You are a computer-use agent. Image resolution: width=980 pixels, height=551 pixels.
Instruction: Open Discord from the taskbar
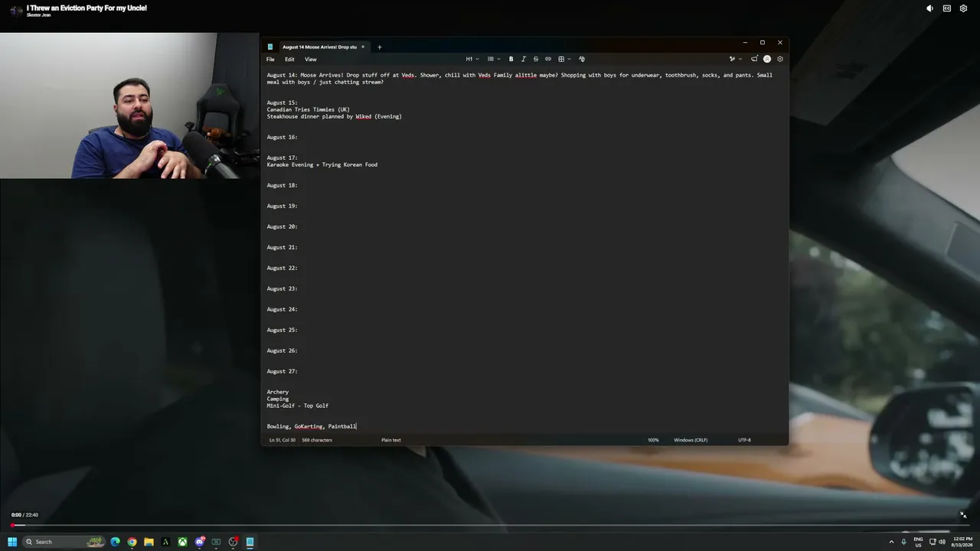[199, 542]
